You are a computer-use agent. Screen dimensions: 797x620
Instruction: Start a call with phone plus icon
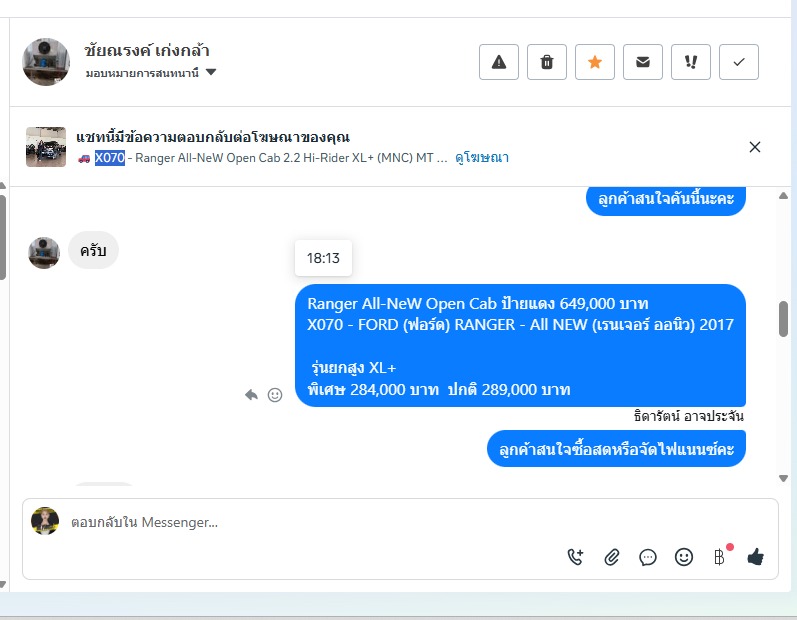click(575, 557)
